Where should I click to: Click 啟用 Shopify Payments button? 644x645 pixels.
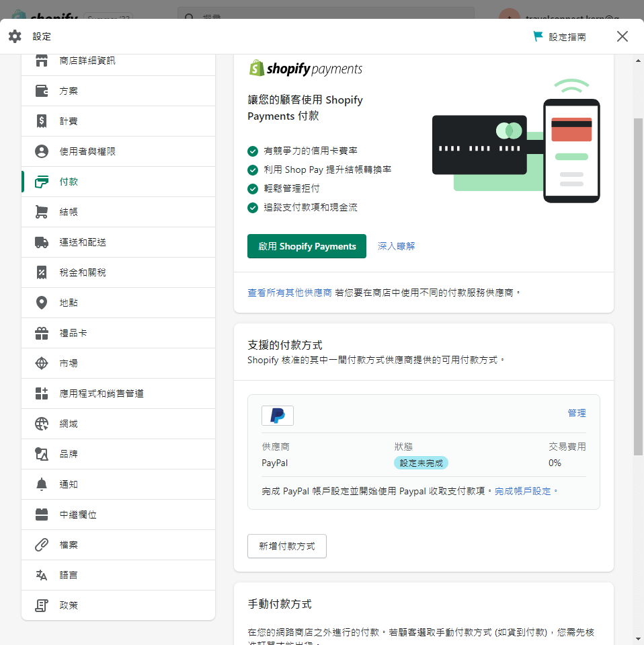307,246
